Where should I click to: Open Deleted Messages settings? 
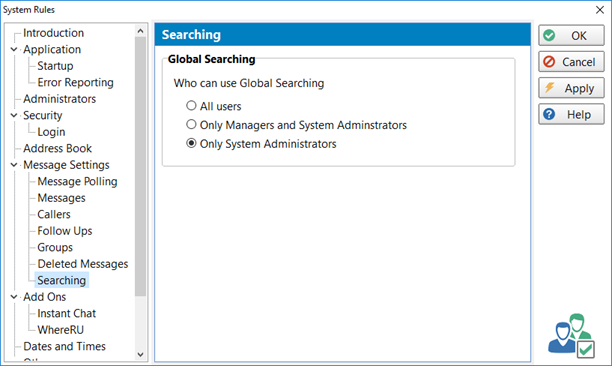[x=83, y=264]
